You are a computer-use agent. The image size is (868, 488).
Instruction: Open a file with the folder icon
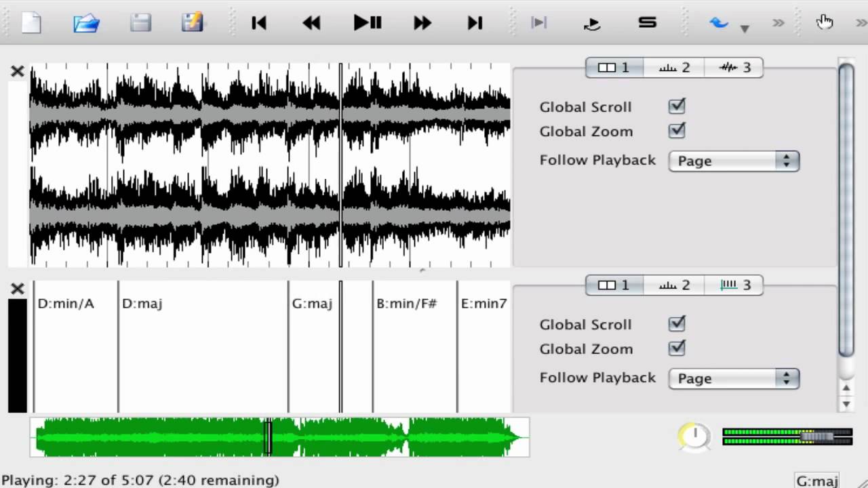(86, 23)
